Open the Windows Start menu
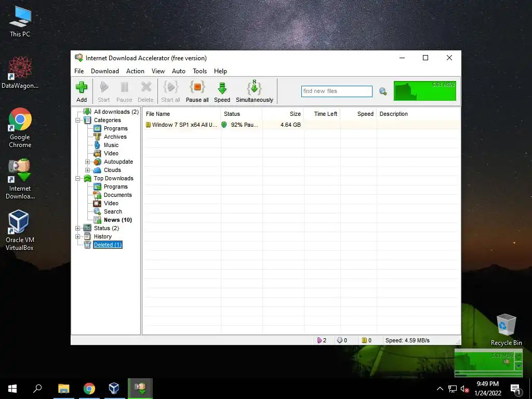Screen dimensions: 532x399 pos(12,389)
